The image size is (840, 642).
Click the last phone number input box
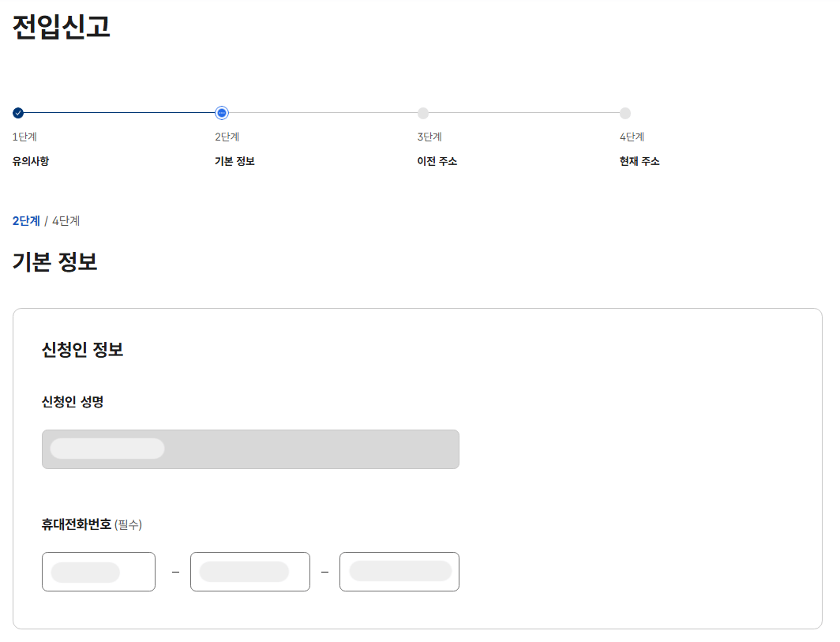point(399,571)
